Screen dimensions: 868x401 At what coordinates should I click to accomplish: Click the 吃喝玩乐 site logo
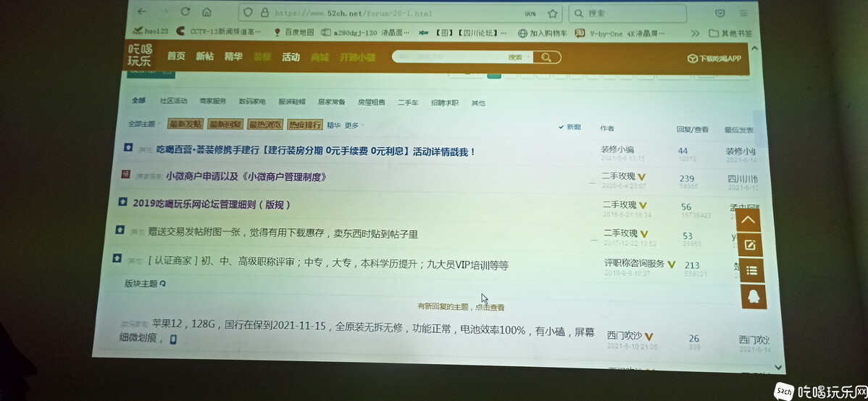[140, 55]
